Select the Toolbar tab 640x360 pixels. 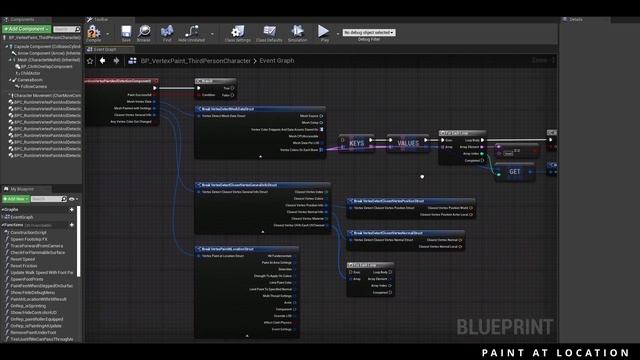(109, 19)
